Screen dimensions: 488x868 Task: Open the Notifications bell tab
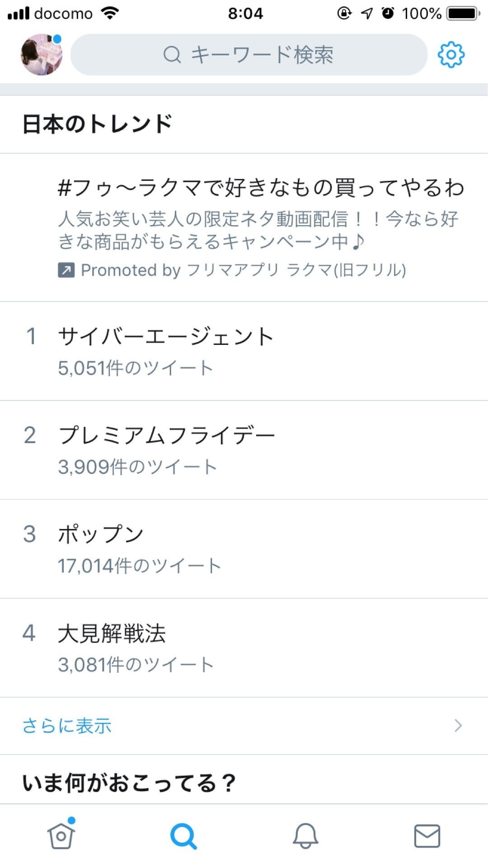305,835
